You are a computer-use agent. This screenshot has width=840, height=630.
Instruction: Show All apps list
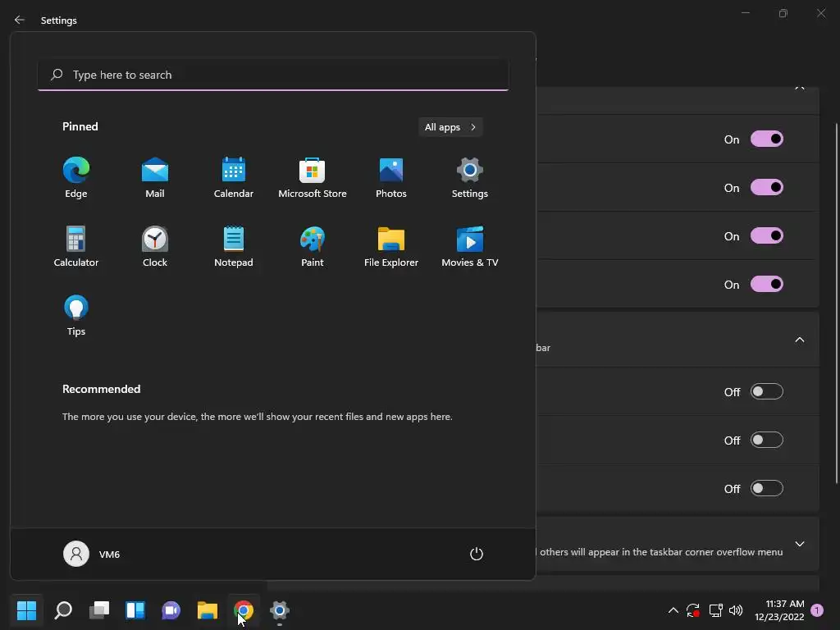click(x=450, y=127)
